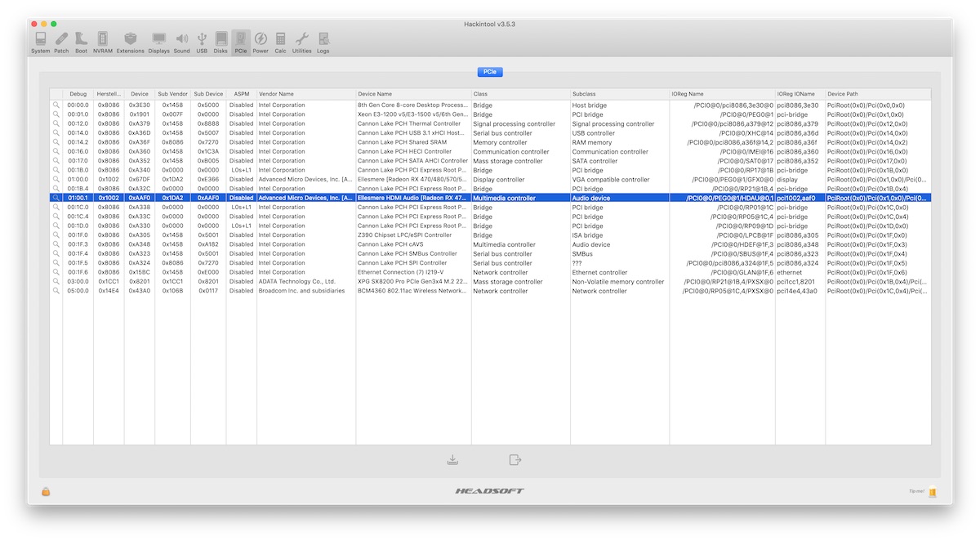Open the Extensions section

(130, 42)
